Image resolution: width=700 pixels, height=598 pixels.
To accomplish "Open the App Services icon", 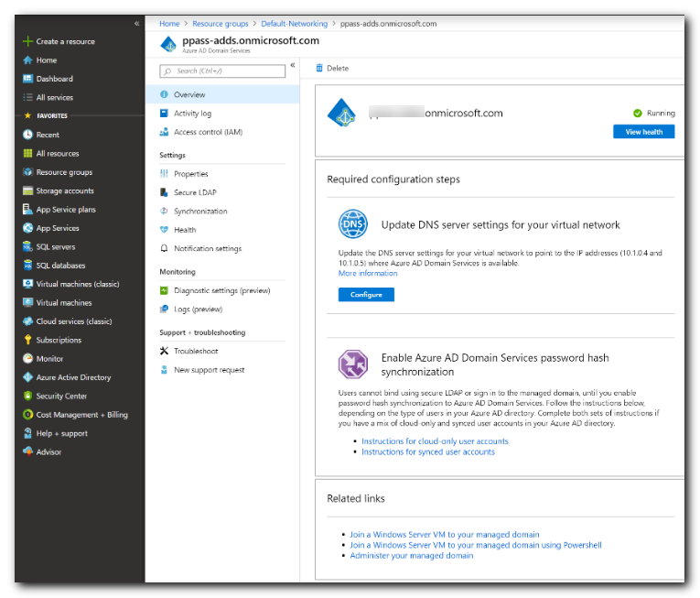I will [x=27, y=228].
